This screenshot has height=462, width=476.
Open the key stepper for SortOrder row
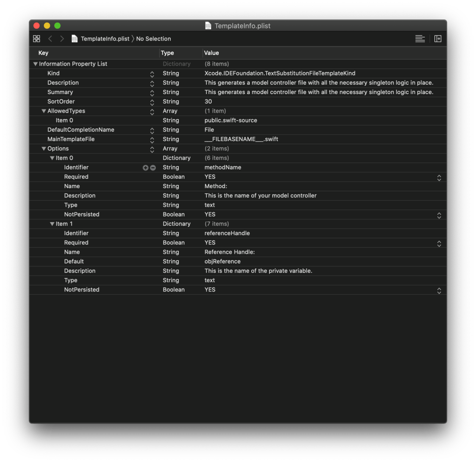(x=152, y=102)
